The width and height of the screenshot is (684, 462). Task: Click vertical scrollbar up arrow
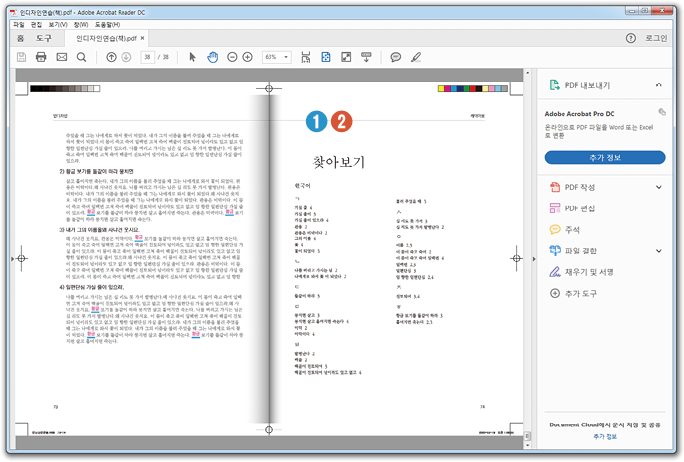527,72
